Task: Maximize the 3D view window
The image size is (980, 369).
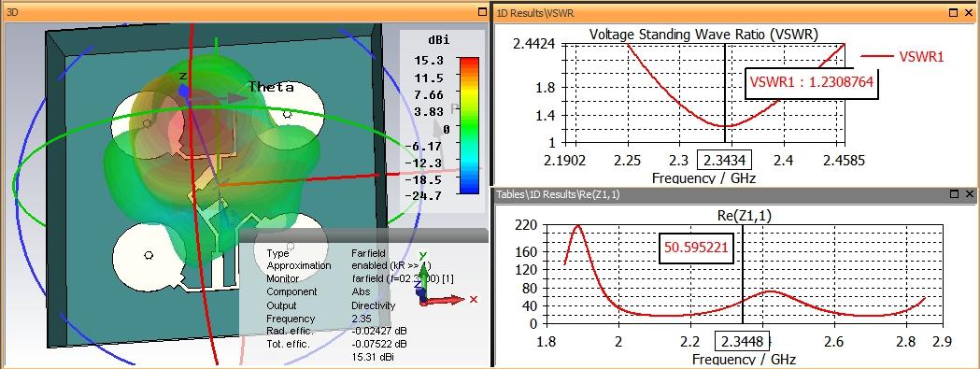Action: pyautogui.click(x=482, y=12)
